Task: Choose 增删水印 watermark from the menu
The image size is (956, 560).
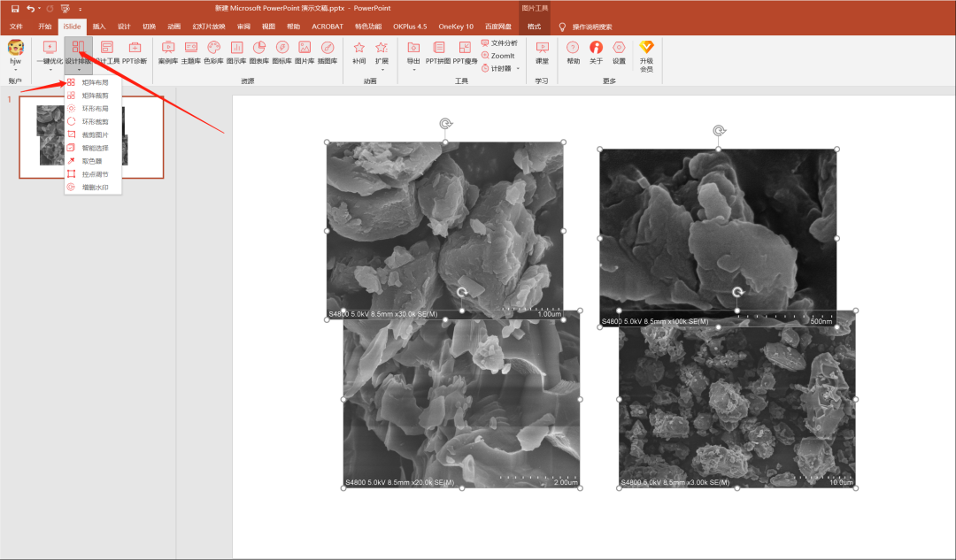Action: (93, 188)
